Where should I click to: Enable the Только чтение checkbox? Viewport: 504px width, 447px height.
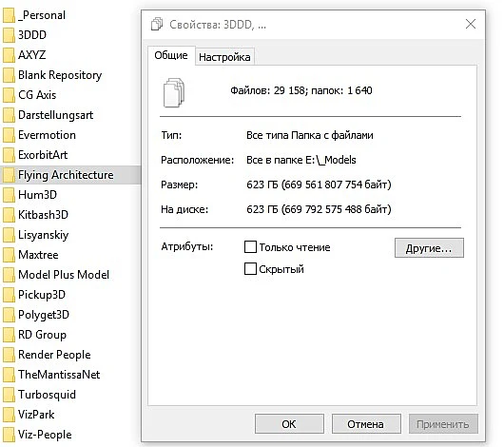tap(250, 247)
